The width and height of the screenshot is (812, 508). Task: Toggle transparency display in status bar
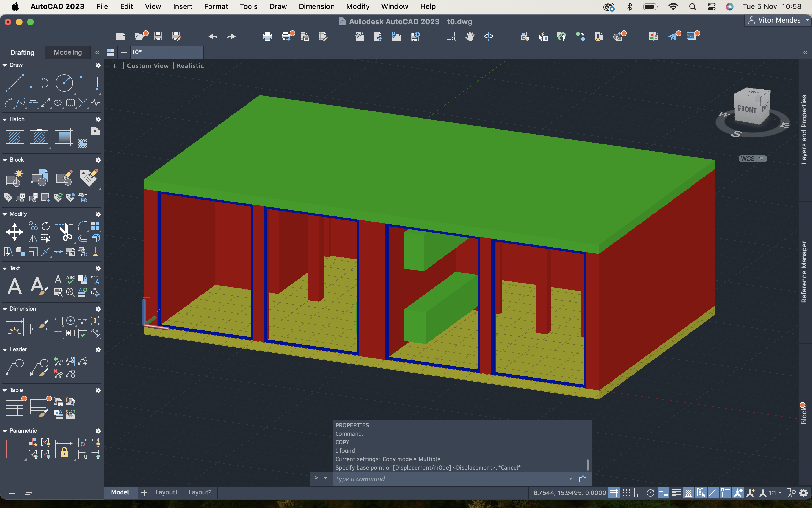pyautogui.click(x=688, y=493)
